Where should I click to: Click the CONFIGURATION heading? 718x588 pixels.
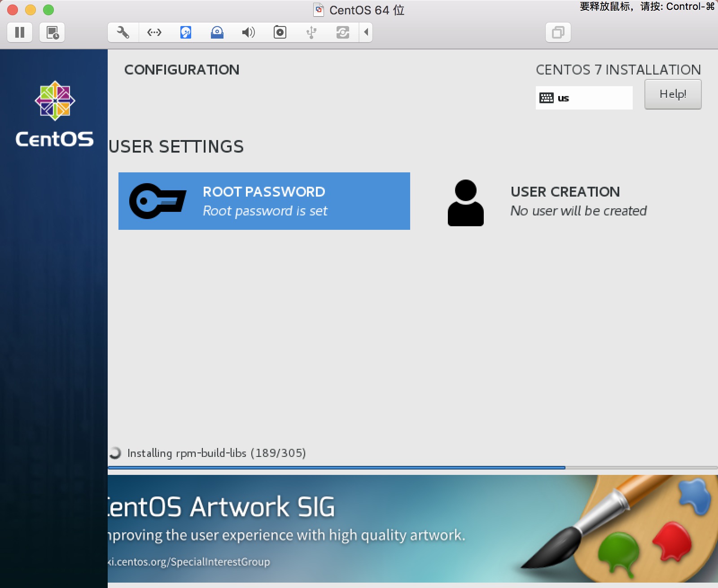[182, 70]
